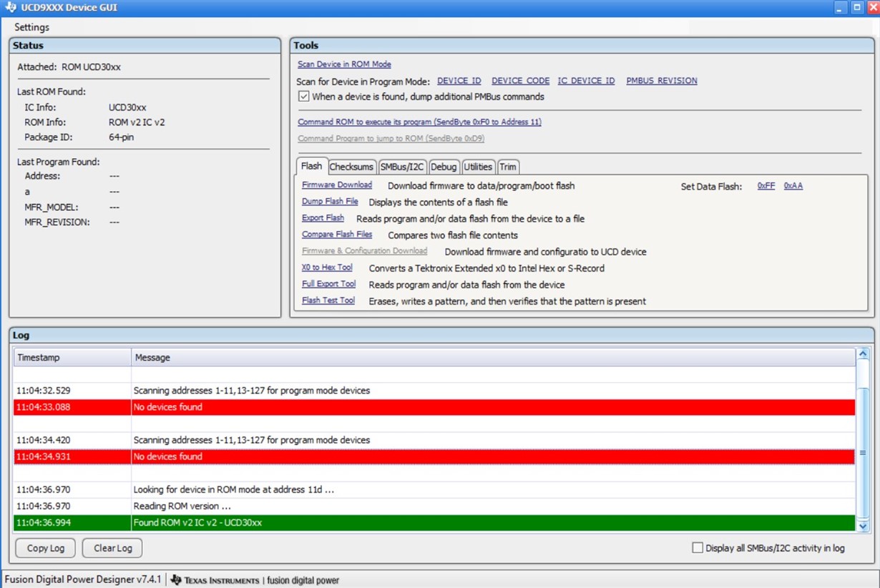Image resolution: width=880 pixels, height=588 pixels.
Task: Select 'No devices found' row at 11:04:33.088
Action: tap(434, 407)
